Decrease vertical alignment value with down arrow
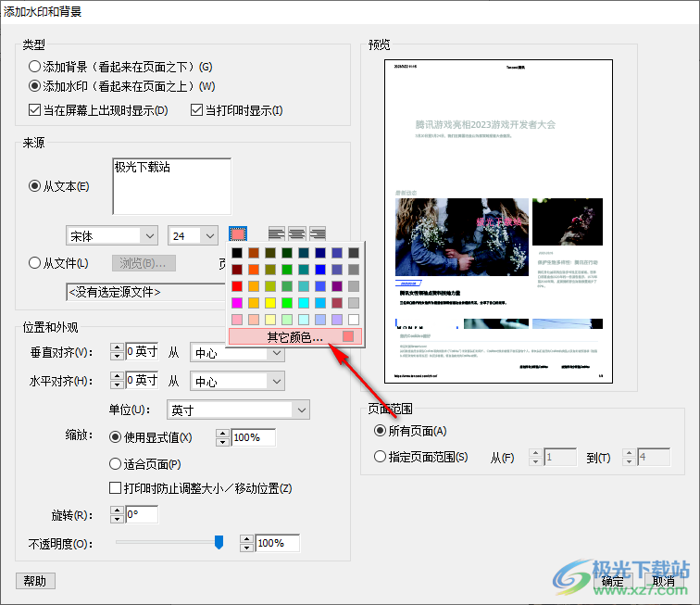Screen dimensions: 700x605 coord(117,356)
